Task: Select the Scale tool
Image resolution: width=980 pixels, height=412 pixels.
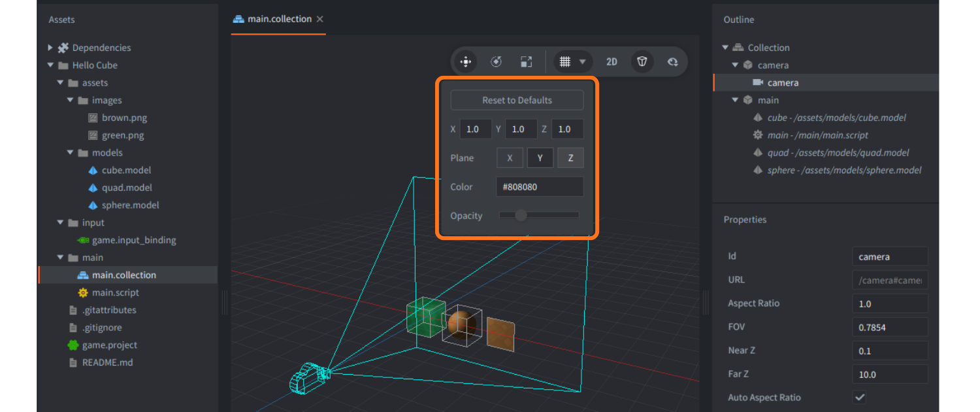Action: [x=526, y=61]
